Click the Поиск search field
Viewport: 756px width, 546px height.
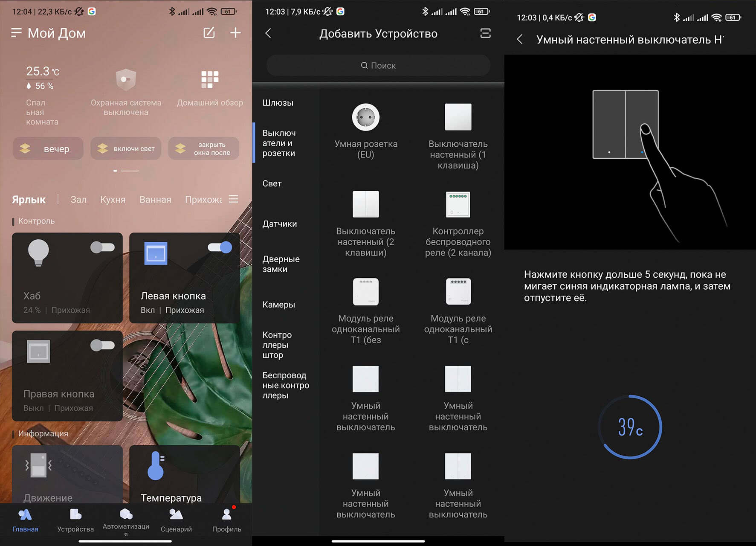378,66
